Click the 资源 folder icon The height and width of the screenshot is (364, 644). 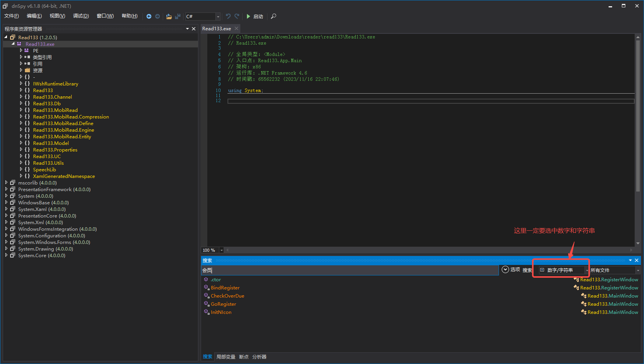coord(27,70)
